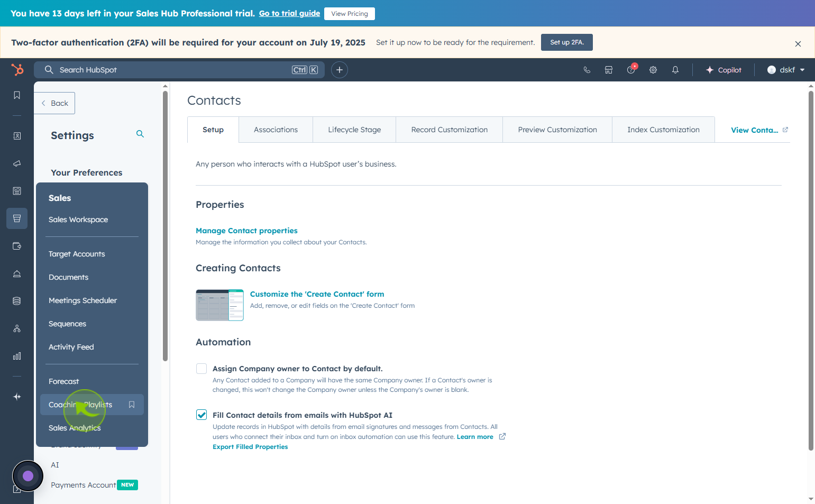
Task: Open the View Contacts link
Action: [x=759, y=130]
